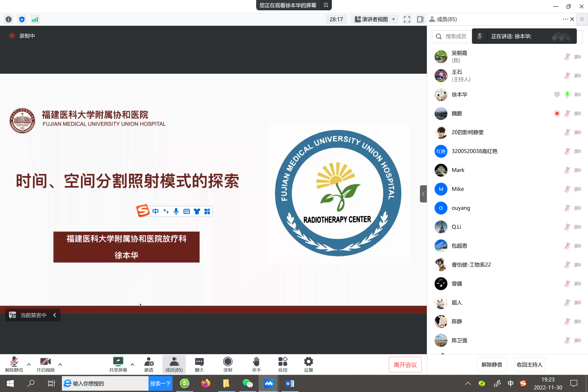Expand video options arrow
The height and width of the screenshot is (392, 588).
coord(60,364)
